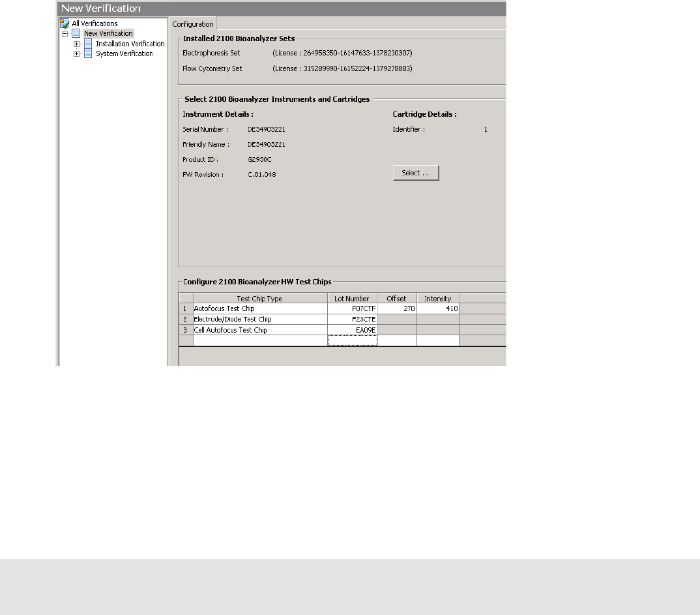Click the FW Revision value C.01.048

coord(262,175)
